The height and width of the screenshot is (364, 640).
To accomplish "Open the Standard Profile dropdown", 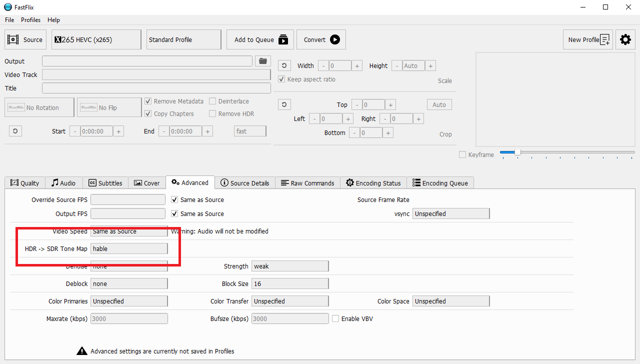I will coord(184,39).
